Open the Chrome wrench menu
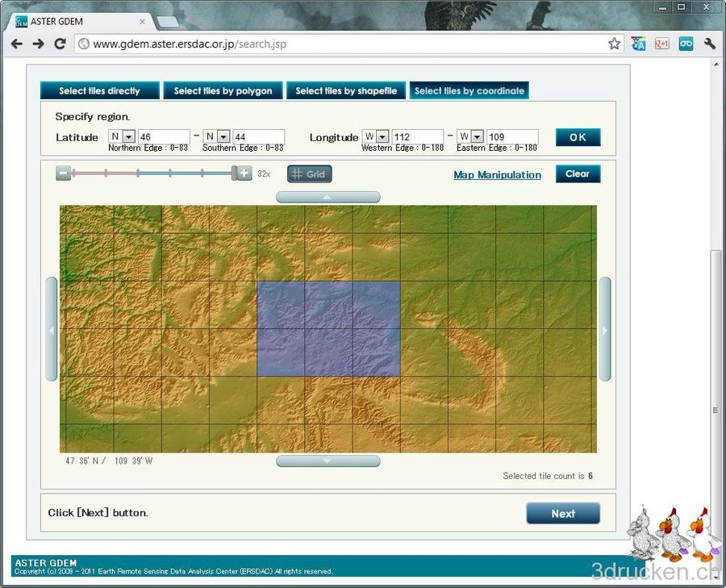This screenshot has width=726, height=588. [710, 44]
